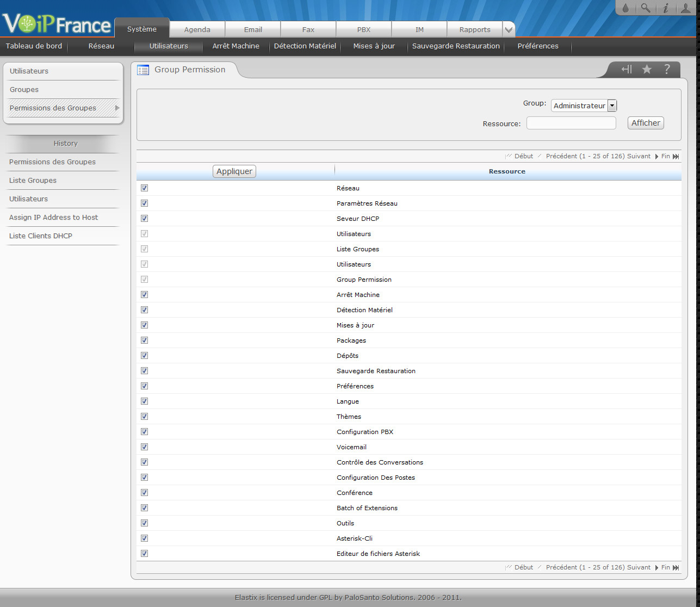Open help with question mark icon
The image size is (700, 607).
(667, 69)
